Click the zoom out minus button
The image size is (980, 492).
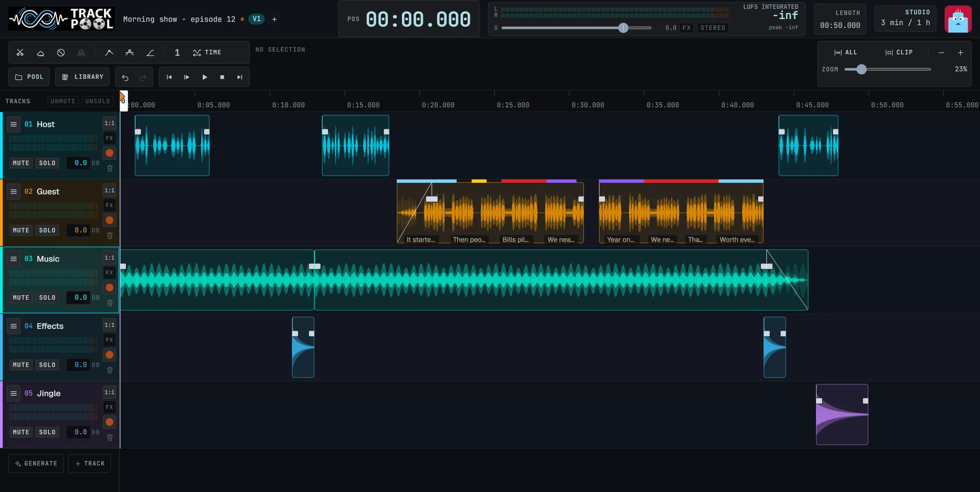point(941,53)
